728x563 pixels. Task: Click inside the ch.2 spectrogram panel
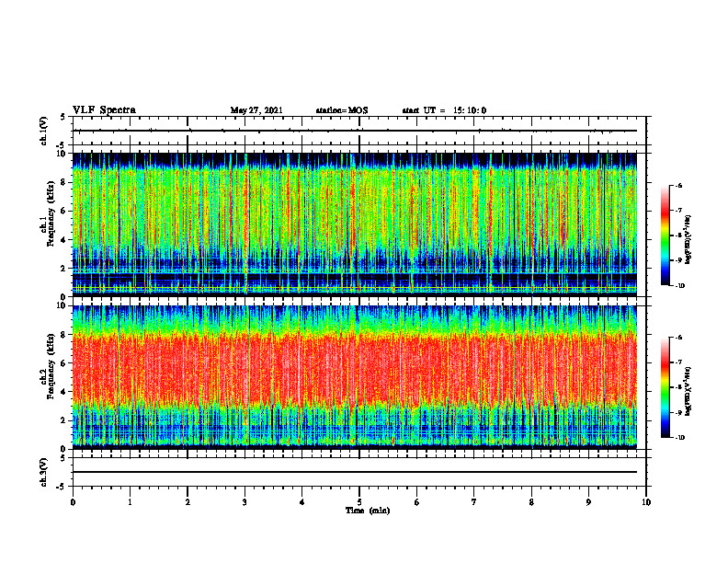355,377
